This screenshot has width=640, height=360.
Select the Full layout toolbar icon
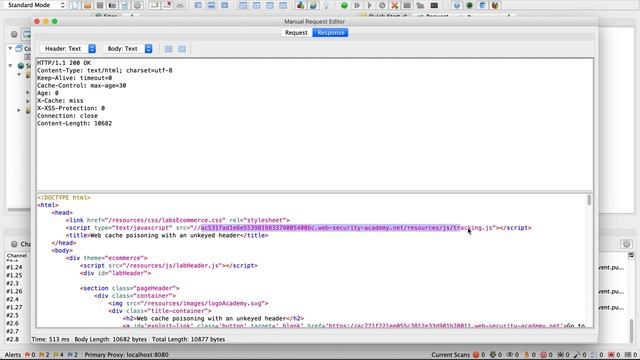click(x=224, y=5)
